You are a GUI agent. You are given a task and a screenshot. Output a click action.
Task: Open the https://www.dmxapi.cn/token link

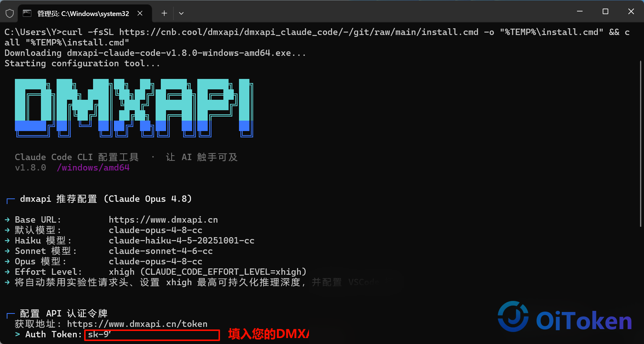(137, 324)
